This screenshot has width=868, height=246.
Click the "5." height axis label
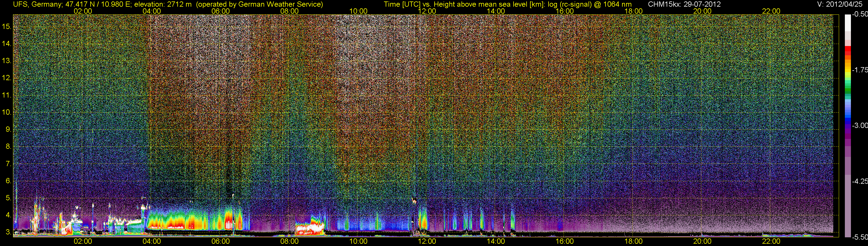pos(8,198)
